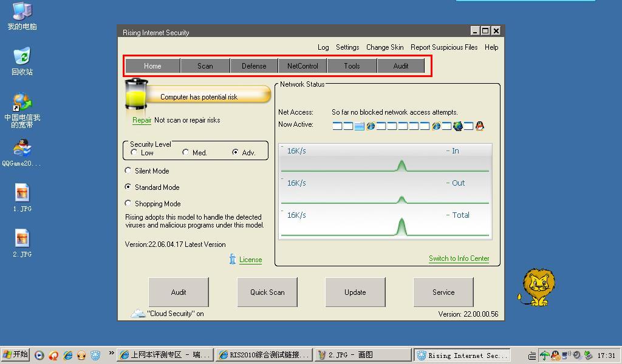Click the headphones icon in quick launch
The height and width of the screenshot is (364, 622).
pos(81,355)
